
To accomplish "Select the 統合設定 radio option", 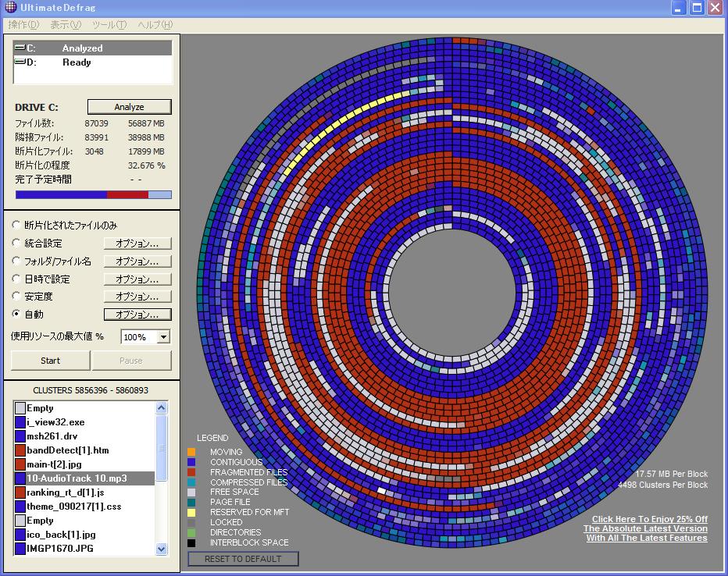I will [x=16, y=243].
